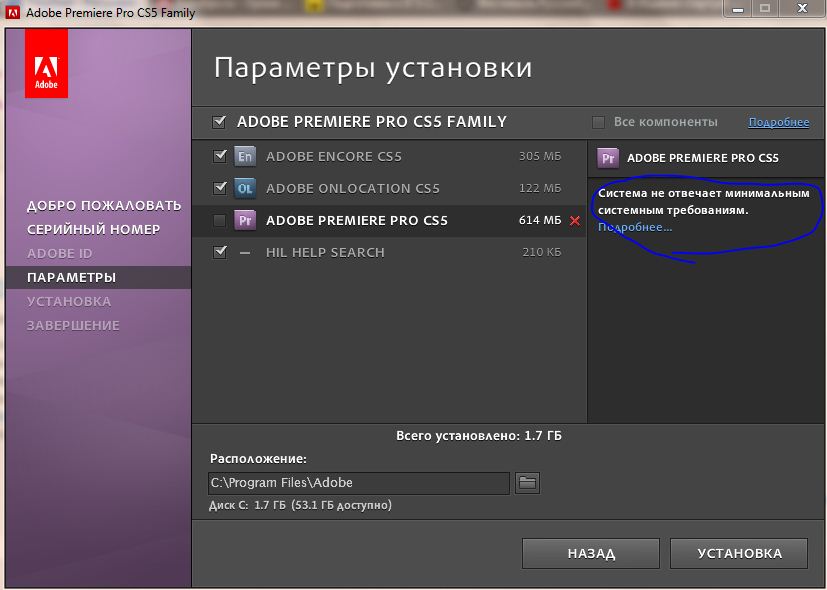Screen dimensions: 827x590
Task: Click the Pr icon in the details panel header
Action: (608, 158)
